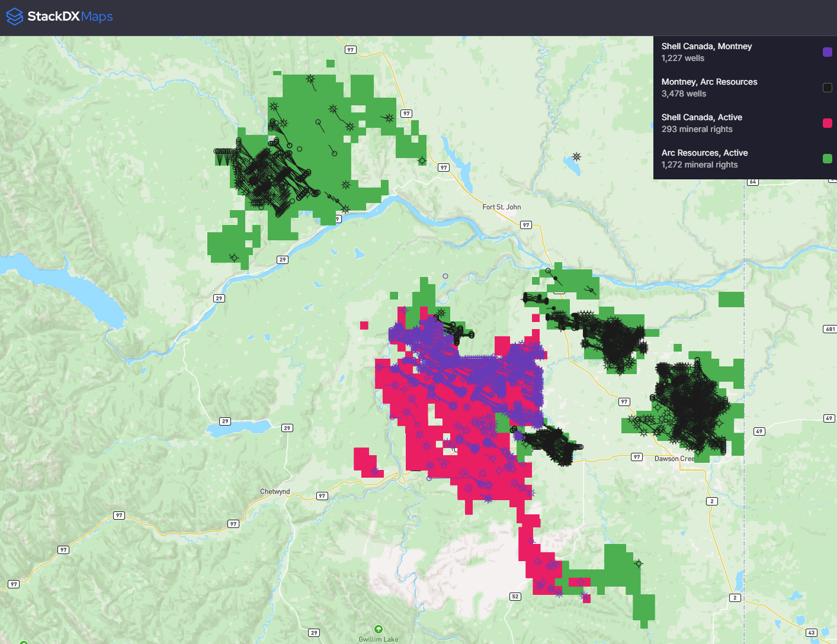Click the Chetwynd town label

pos(275,492)
